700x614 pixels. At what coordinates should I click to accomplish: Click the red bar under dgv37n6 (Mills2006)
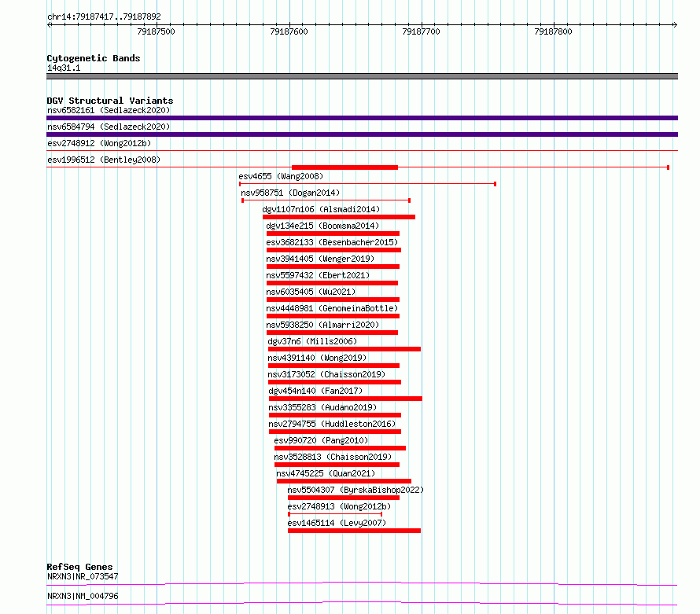344,349
